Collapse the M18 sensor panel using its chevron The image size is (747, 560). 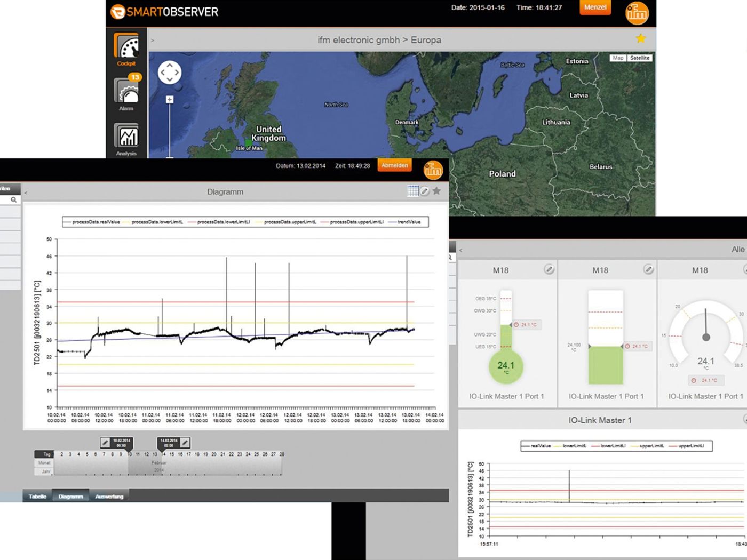(461, 249)
